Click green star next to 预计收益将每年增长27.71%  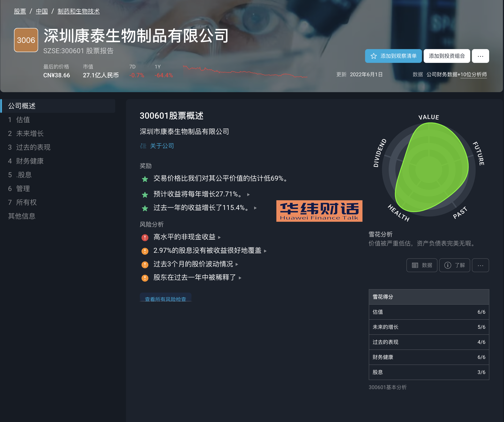[145, 194]
